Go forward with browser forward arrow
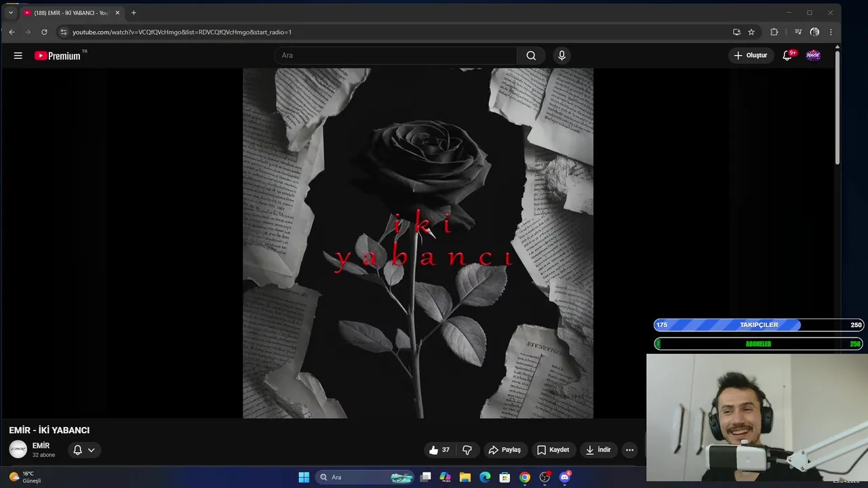 point(28,32)
